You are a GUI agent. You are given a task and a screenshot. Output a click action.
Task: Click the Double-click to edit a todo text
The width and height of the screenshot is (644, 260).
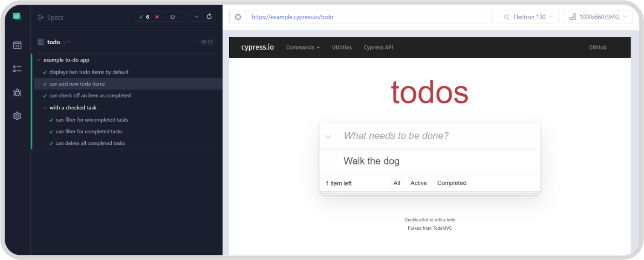click(x=430, y=219)
